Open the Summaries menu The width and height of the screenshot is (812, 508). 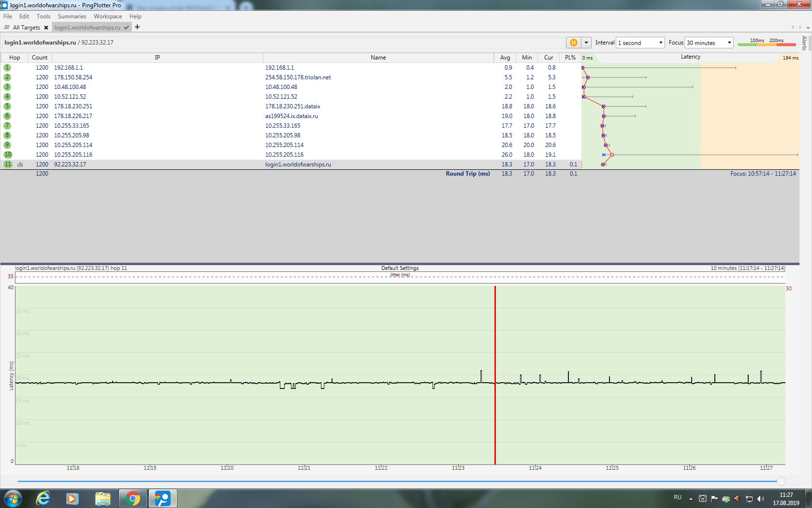(x=72, y=16)
